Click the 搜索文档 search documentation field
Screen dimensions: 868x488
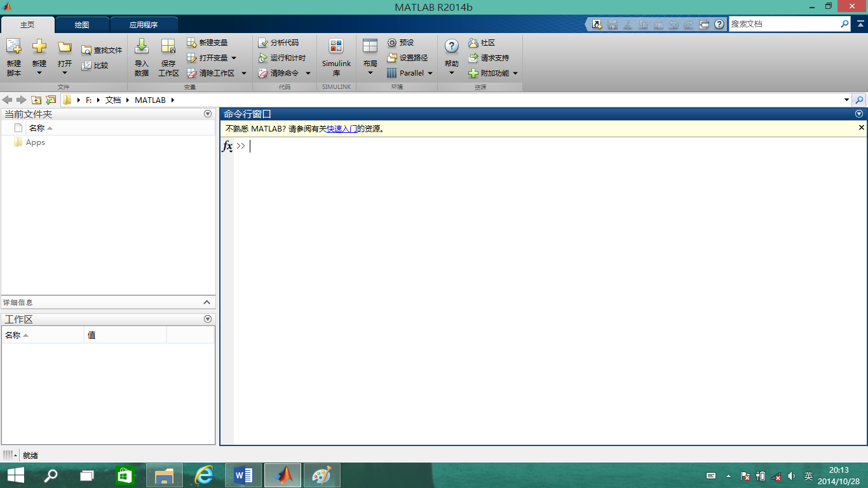pos(783,24)
